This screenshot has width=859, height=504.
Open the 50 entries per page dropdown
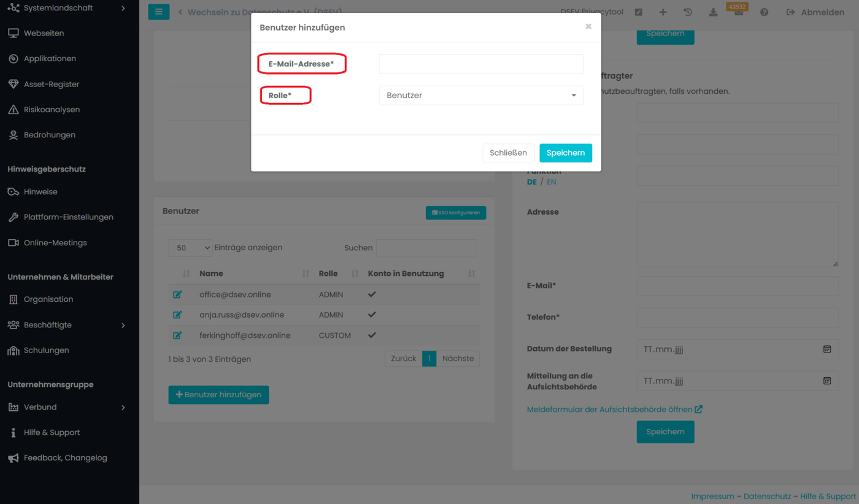pyautogui.click(x=190, y=248)
